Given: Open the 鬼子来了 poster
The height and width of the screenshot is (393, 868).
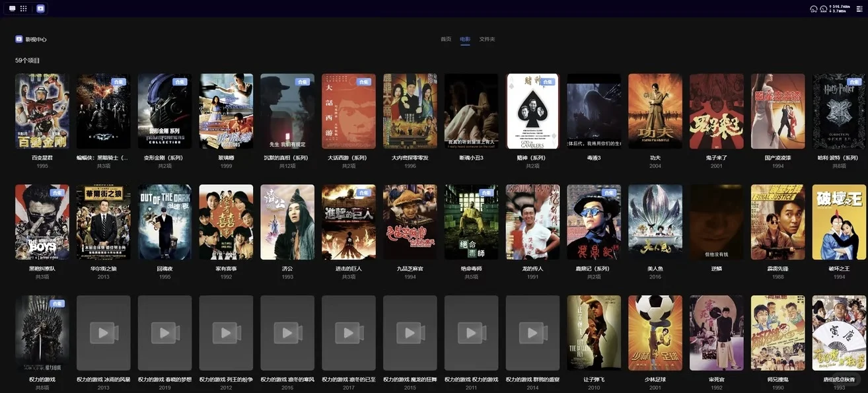Looking at the screenshot, I should [x=717, y=111].
